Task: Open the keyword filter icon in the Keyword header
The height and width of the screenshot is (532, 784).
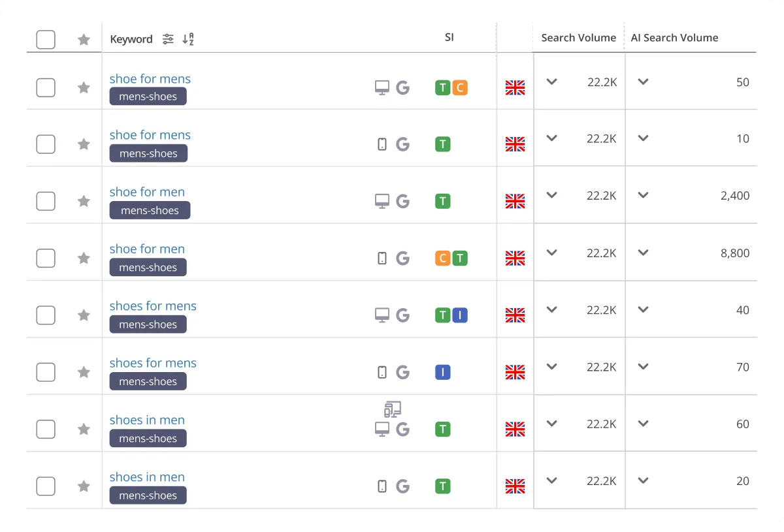Action: click(168, 39)
